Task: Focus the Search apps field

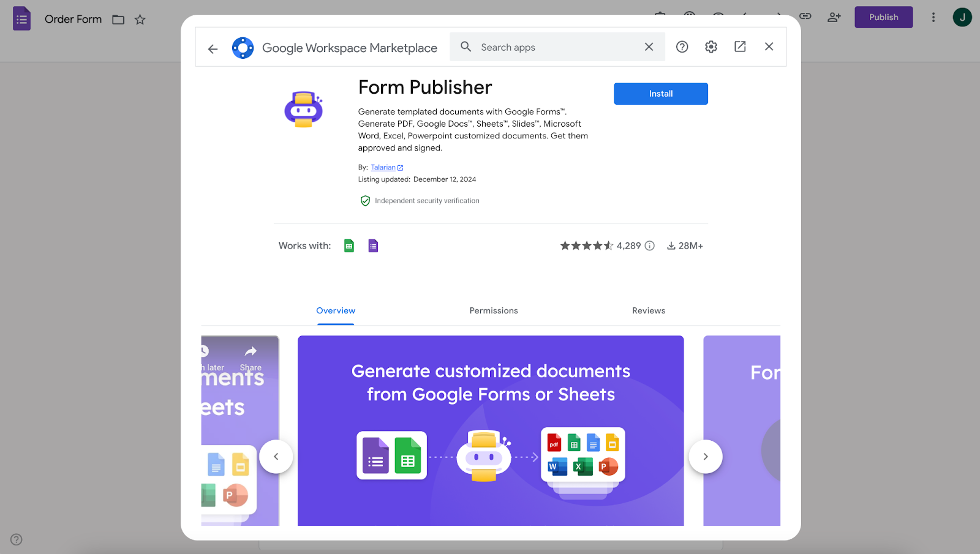Action: 556,47
